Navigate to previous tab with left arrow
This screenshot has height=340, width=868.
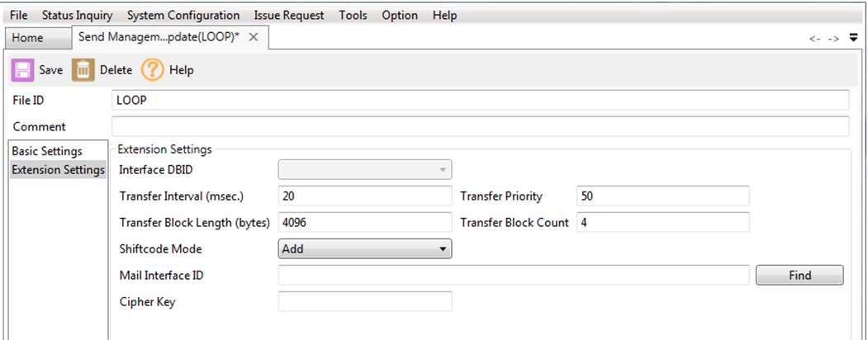[814, 39]
